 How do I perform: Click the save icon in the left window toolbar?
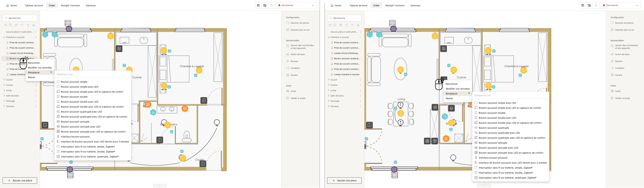pyautogui.click(x=258, y=5)
